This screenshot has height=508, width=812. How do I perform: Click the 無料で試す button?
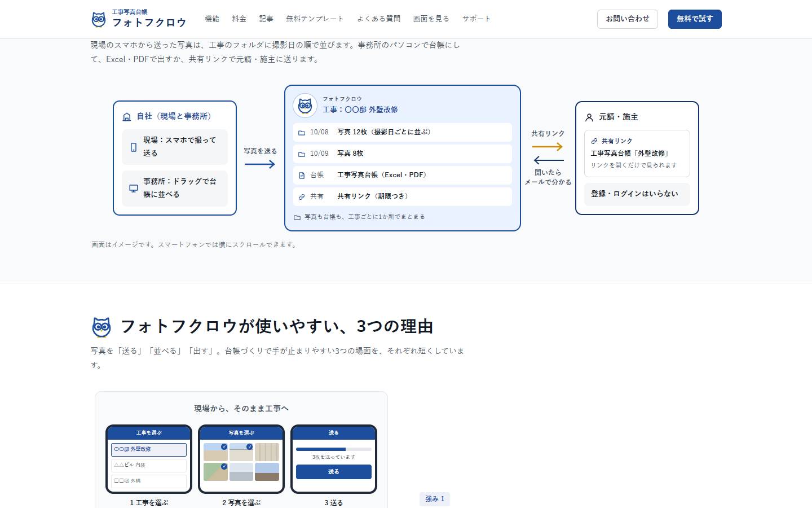click(x=695, y=19)
